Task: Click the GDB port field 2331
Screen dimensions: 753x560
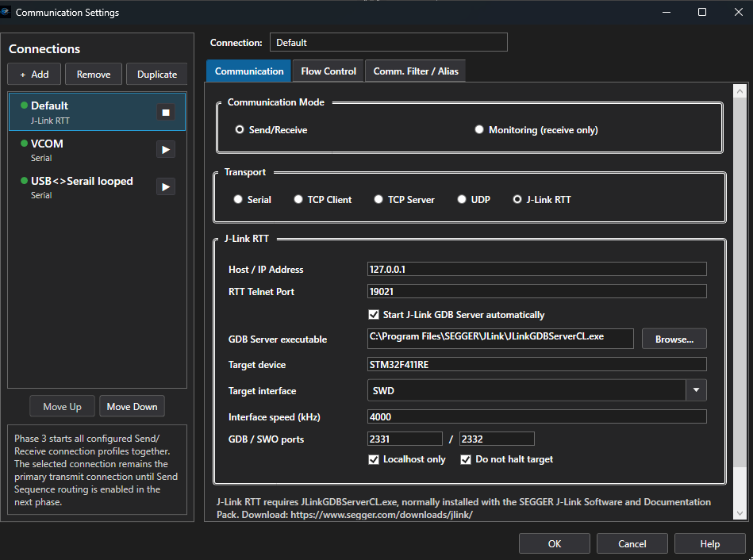Action: click(x=405, y=439)
